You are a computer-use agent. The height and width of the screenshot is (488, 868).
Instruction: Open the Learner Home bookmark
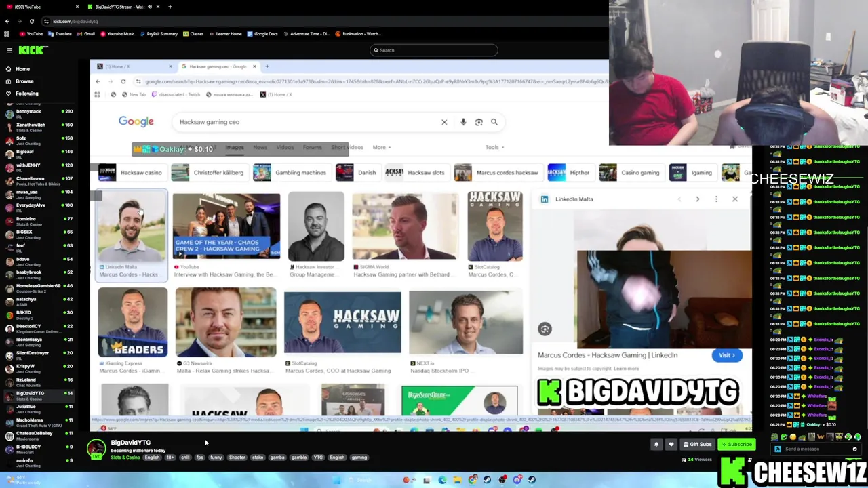click(x=225, y=34)
